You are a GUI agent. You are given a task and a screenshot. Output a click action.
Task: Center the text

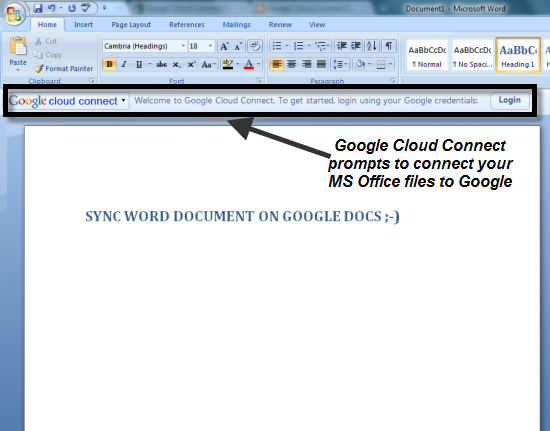291,65
